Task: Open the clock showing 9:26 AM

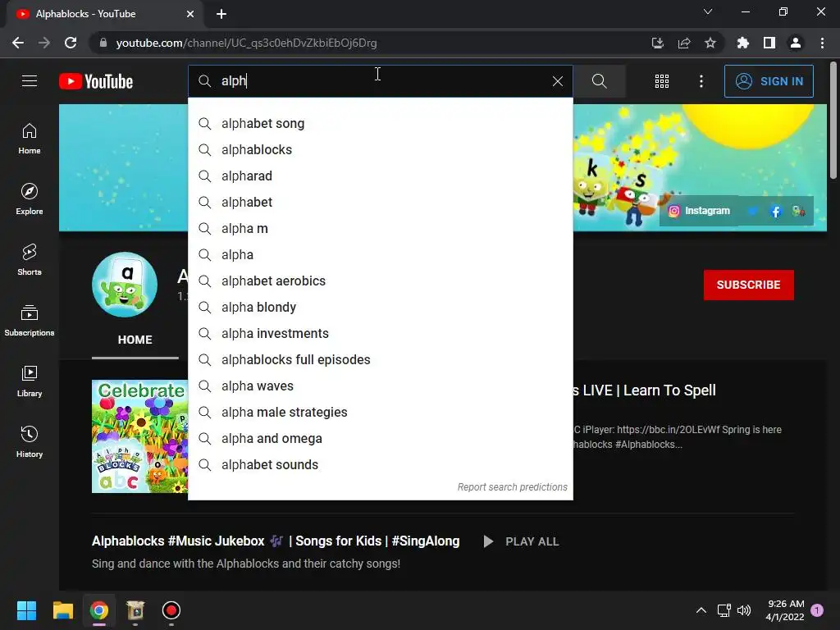Action: [x=785, y=610]
